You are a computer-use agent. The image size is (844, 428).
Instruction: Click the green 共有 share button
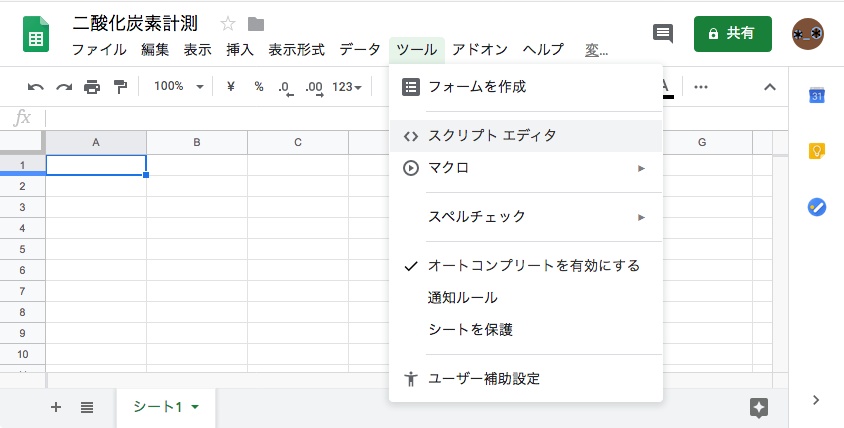[732, 33]
